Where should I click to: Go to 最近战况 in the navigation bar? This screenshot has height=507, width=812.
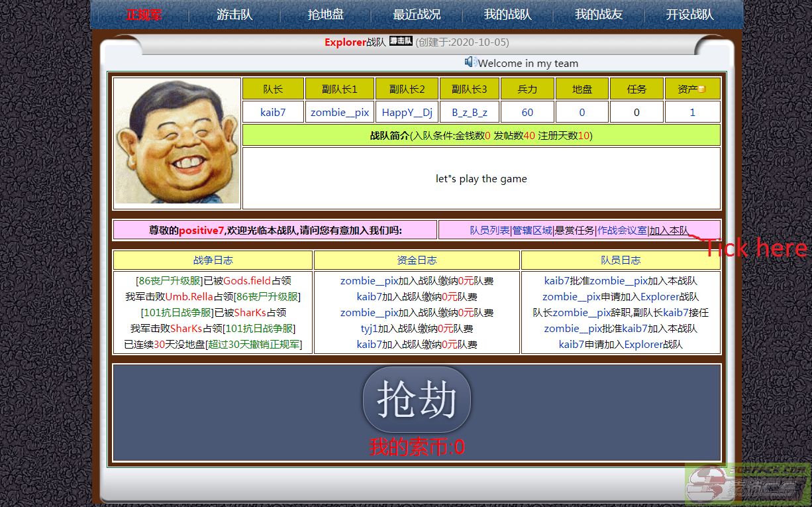tap(417, 15)
